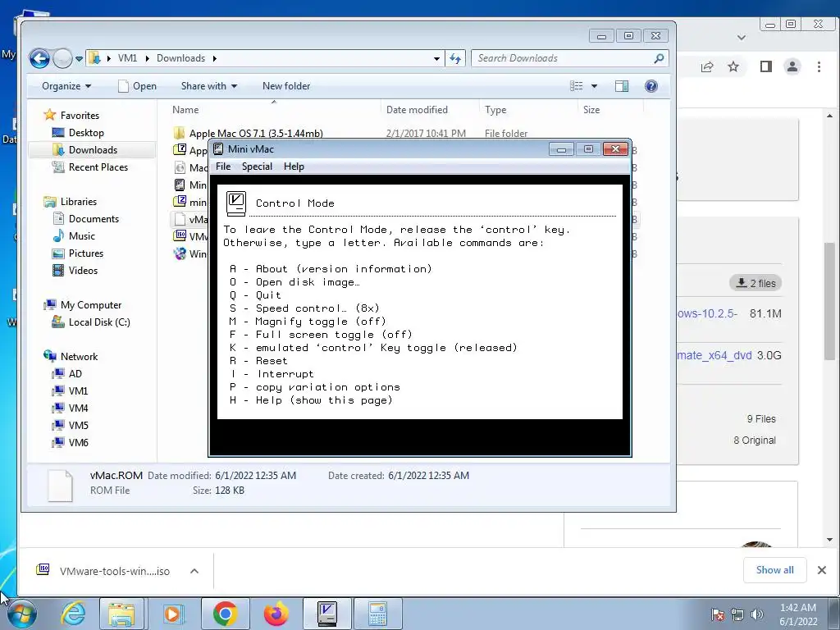Screen dimensions: 840x630
Task: Open Chrome three-dot menu
Action: [x=819, y=66]
